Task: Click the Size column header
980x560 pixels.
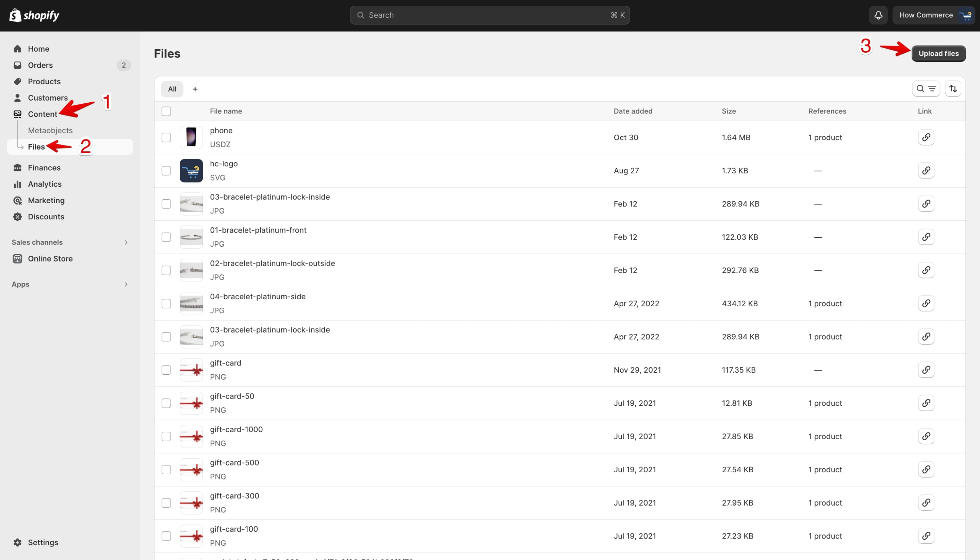Action: (729, 111)
